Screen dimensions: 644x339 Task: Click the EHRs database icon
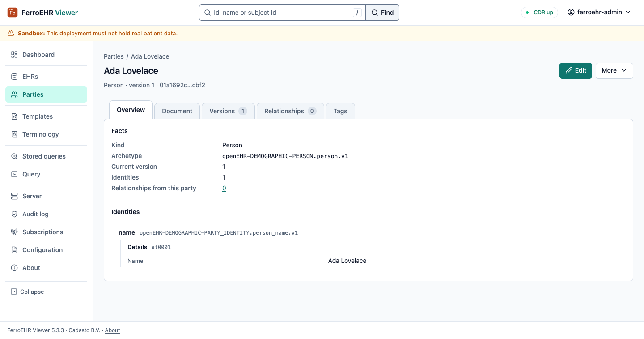(x=14, y=77)
